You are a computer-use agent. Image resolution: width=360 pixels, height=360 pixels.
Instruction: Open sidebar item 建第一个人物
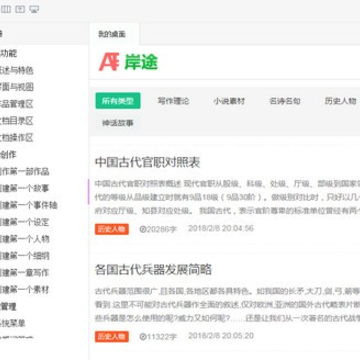pos(25,239)
